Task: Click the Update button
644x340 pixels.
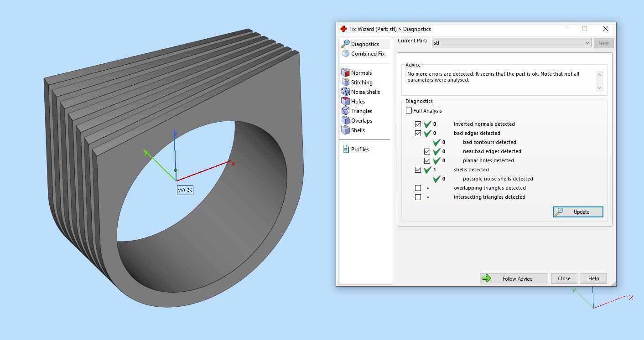Action: [x=578, y=212]
